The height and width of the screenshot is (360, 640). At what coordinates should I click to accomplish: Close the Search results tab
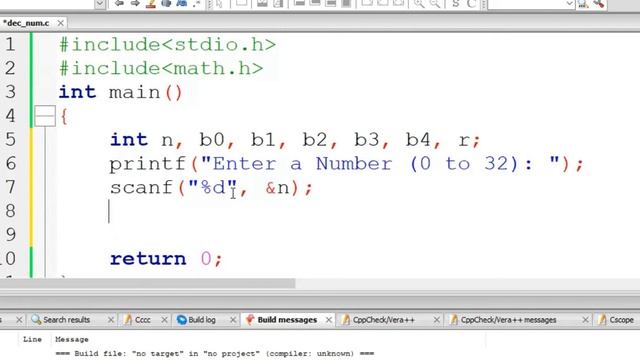coord(111,320)
